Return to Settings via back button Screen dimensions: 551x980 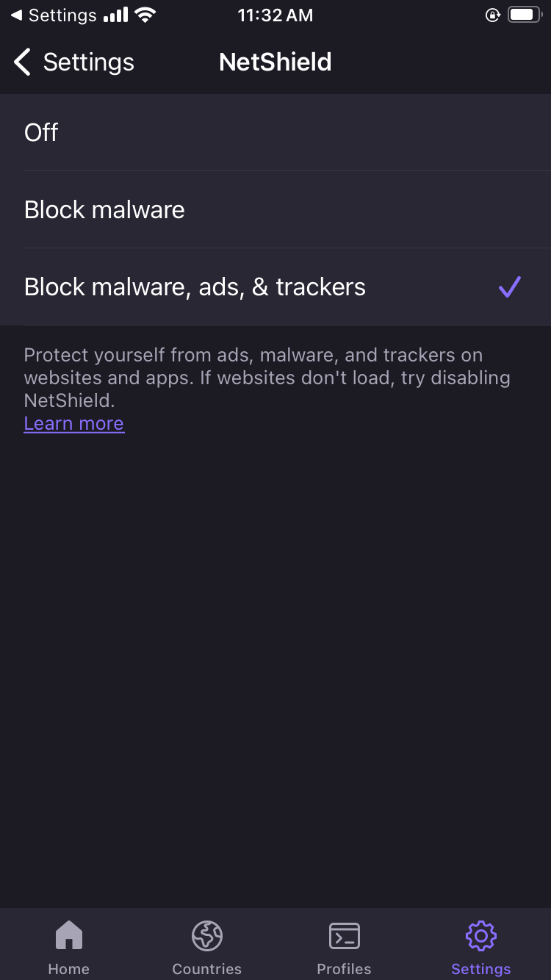[72, 62]
